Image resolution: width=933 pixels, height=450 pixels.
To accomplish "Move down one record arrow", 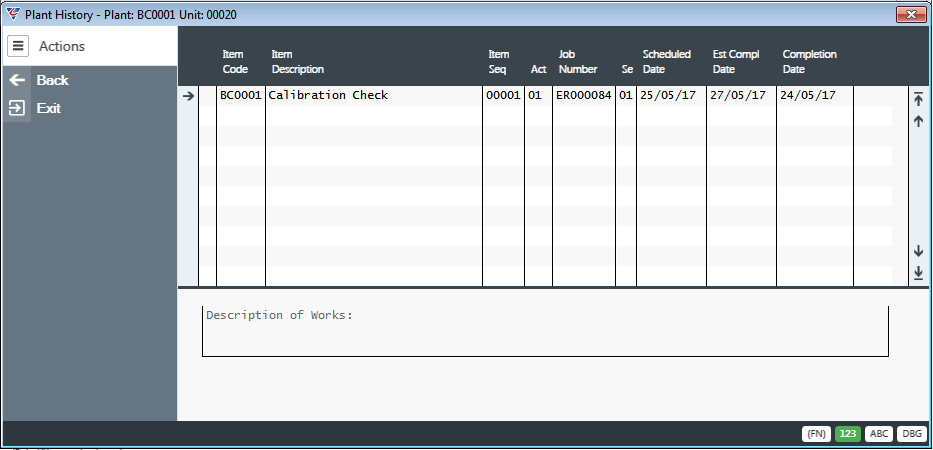I will (x=918, y=251).
